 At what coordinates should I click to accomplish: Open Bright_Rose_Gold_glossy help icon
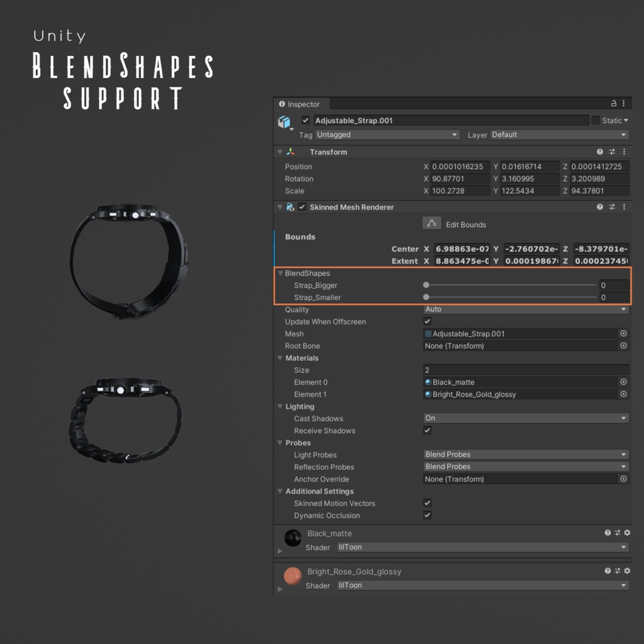pyautogui.click(x=608, y=571)
